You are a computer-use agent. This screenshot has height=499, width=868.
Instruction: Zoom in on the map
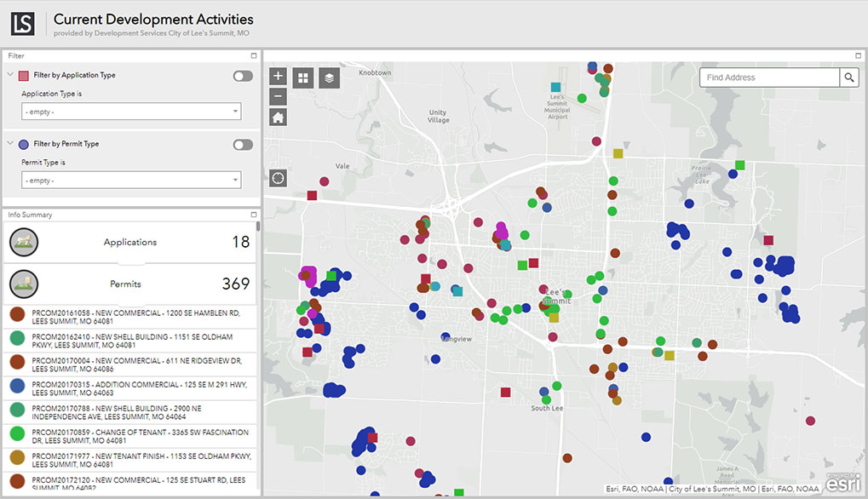(x=278, y=76)
